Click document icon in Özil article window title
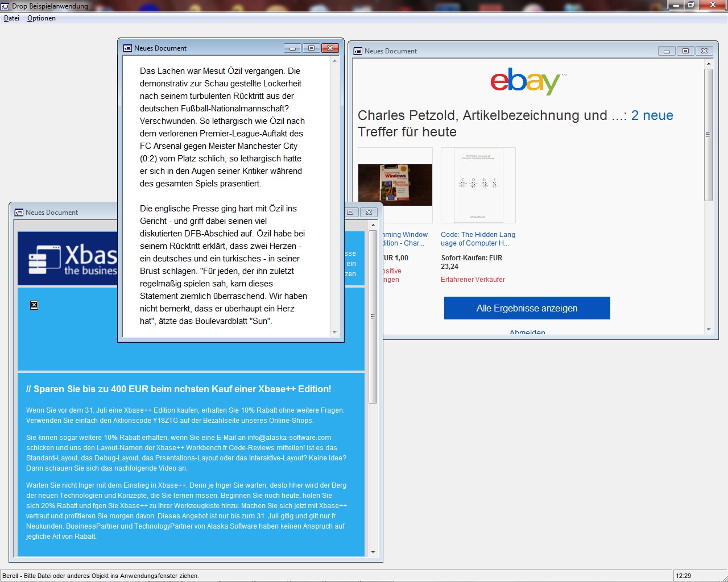Image resolution: width=728 pixels, height=582 pixels. click(127, 48)
